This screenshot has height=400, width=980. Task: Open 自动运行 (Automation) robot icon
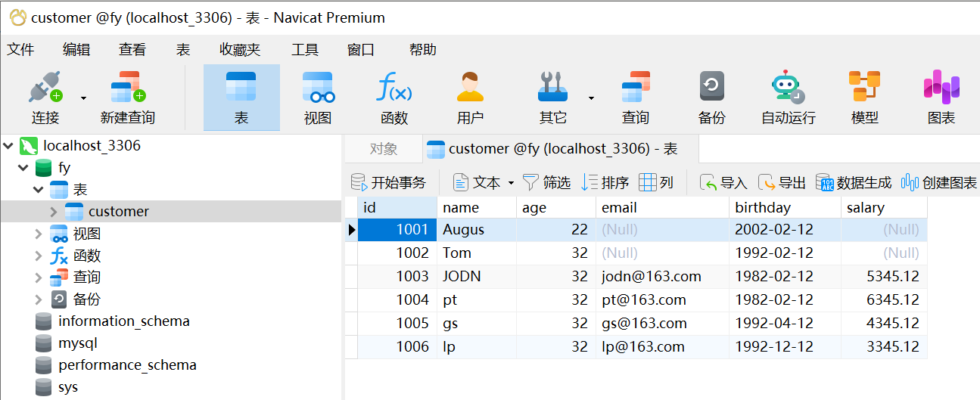tap(788, 88)
